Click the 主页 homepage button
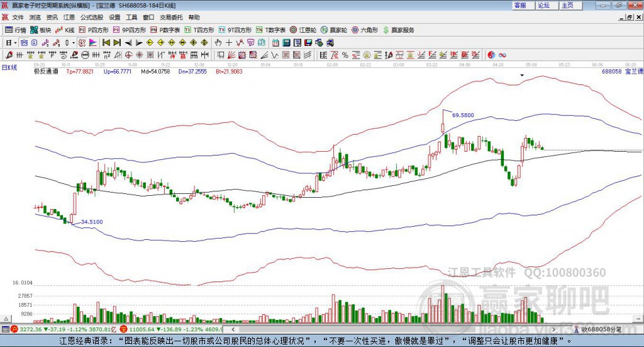Screen dimensions: 644x347 [x=570, y=5]
